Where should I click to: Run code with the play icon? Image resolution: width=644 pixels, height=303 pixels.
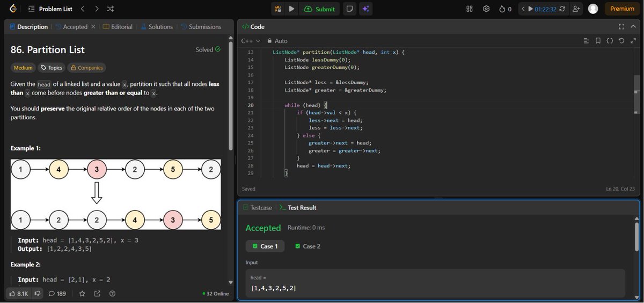click(291, 9)
